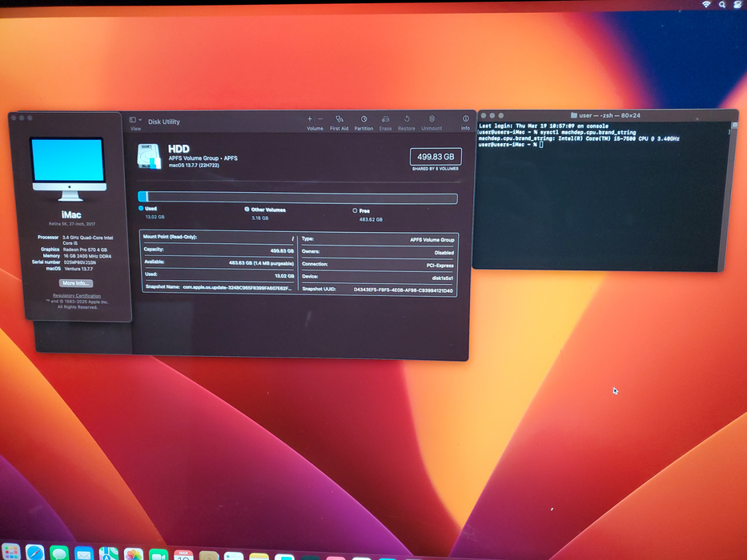Run First Aid from Disk Utility toolbar
Image resolution: width=747 pixels, height=560 pixels.
(339, 119)
